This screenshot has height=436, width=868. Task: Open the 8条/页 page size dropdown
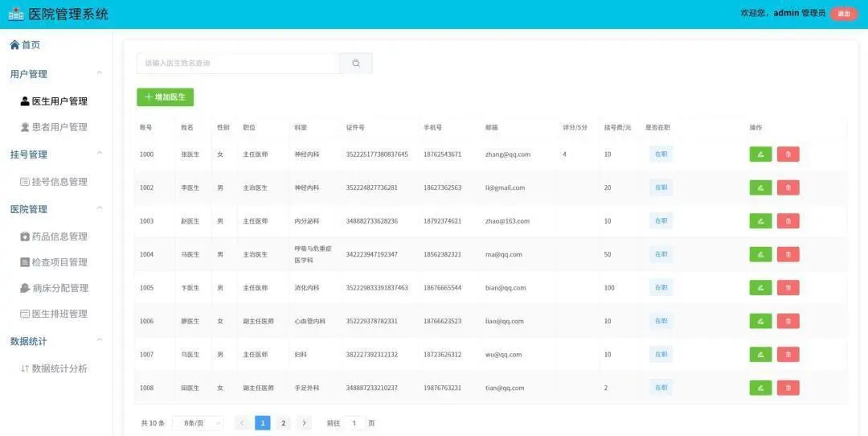click(x=199, y=423)
